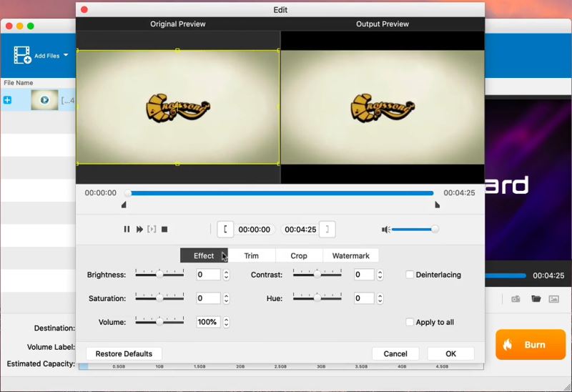Open the Add Files dropdown arrow
Screen dimensions: 572x392
tap(66, 55)
